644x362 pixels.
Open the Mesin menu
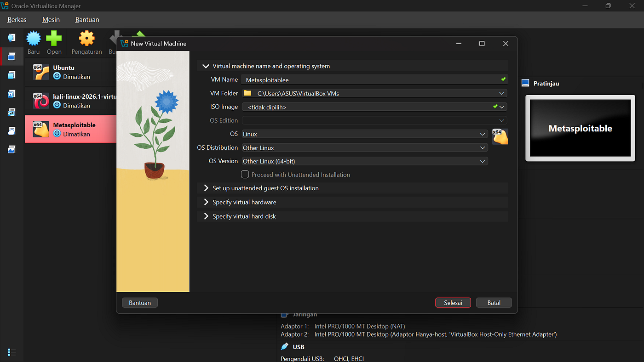pyautogui.click(x=51, y=20)
